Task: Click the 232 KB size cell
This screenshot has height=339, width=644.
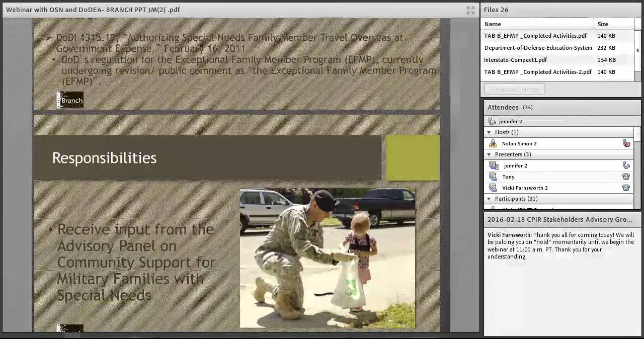Action: 606,48
